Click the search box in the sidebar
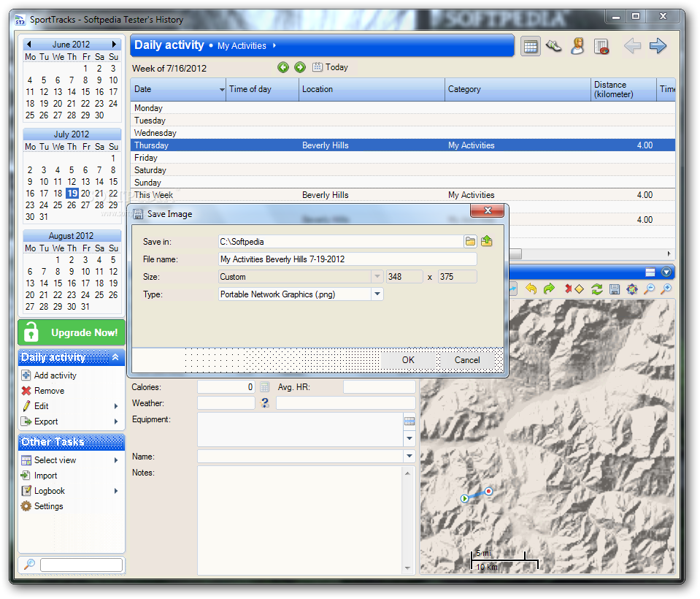Screen dimensions: 700x599 tap(81, 565)
